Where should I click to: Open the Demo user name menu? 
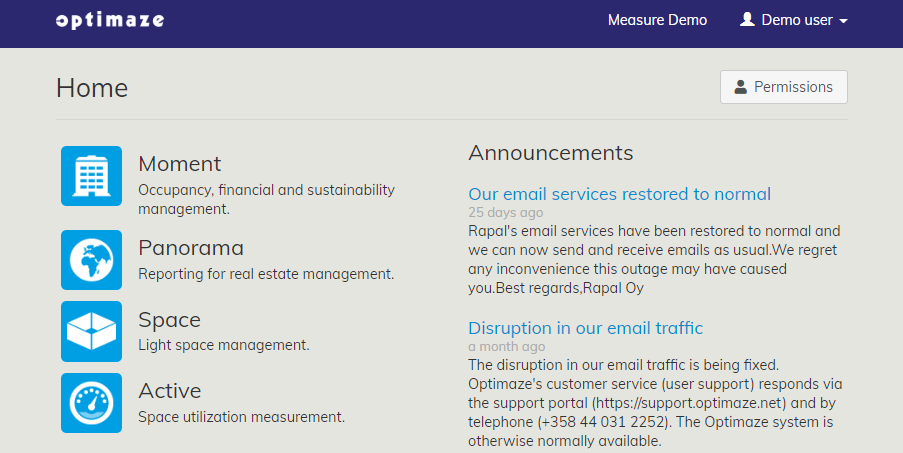pyautogui.click(x=797, y=20)
